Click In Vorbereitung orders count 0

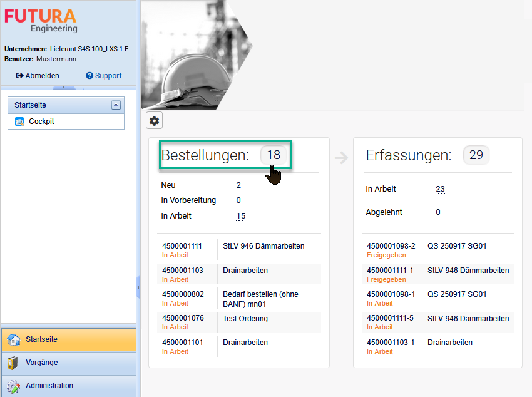[238, 200]
